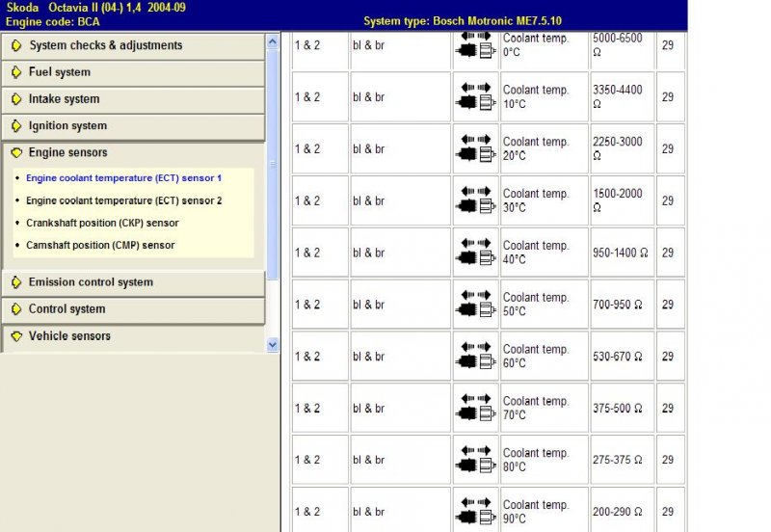Viewport: 771px width, 532px height.
Task: Click the '1 & 2' terminals cell in the 30°C row
Action: click(x=320, y=200)
